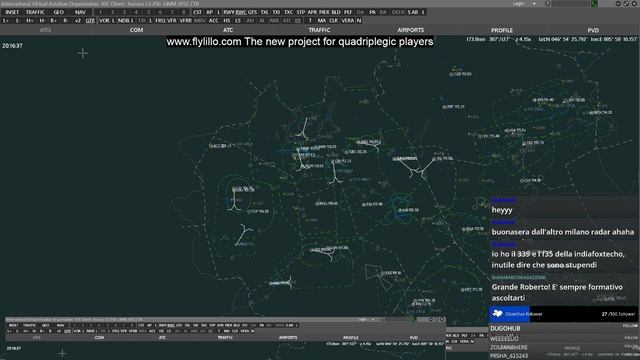640x360 pixels.
Task: Click the R+ toolbar button
Action: [x=53, y=20]
